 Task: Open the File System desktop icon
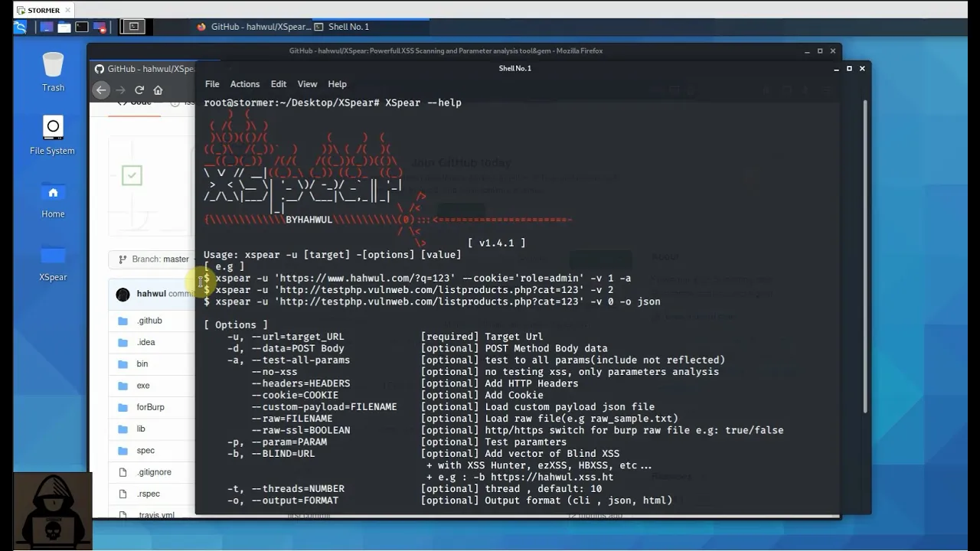[x=53, y=135]
